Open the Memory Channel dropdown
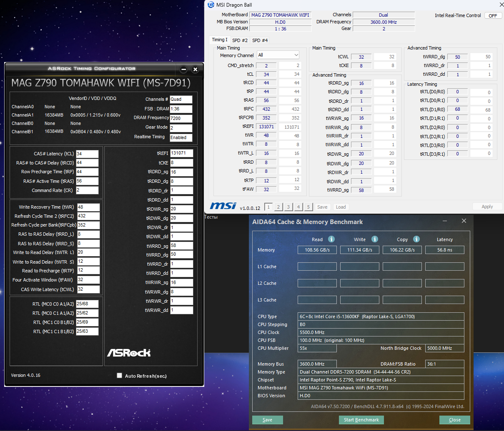504x431 pixels. coord(278,55)
